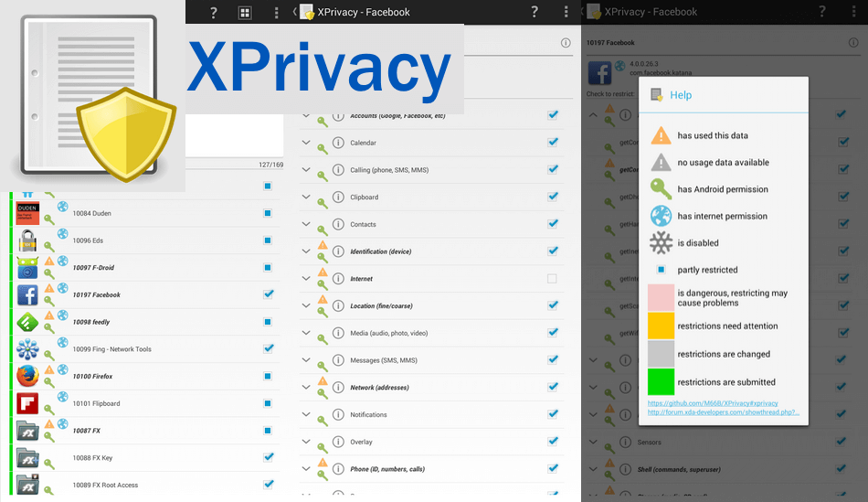
Task: Expand the Calendar category chevron
Action: coord(306,143)
